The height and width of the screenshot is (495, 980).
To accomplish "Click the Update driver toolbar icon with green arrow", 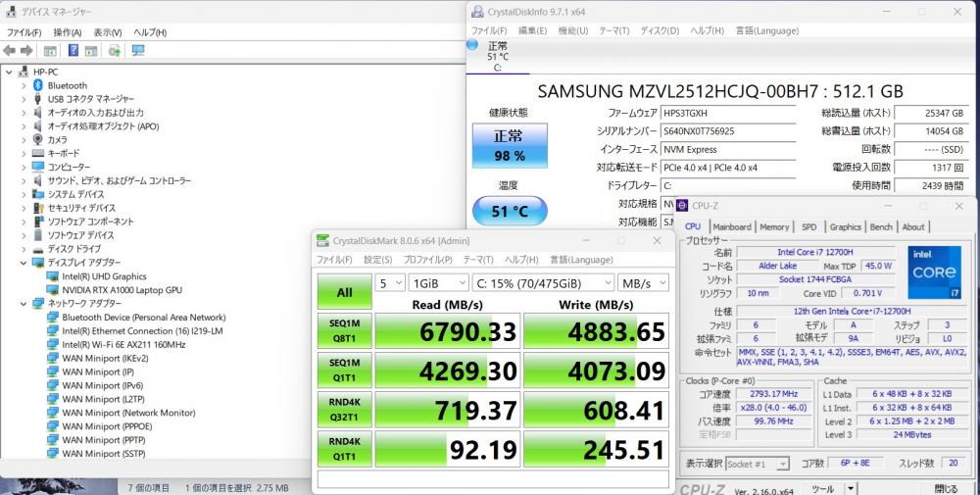I will click(x=115, y=51).
